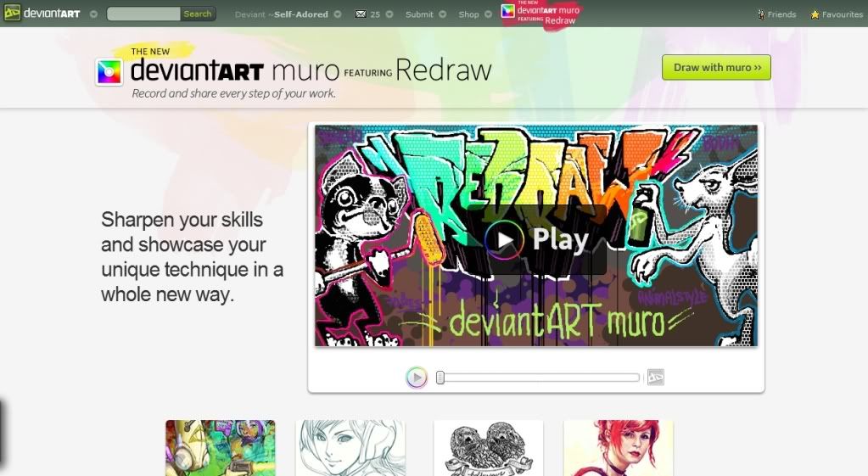This screenshot has height=476, width=868.
Task: Click the deviantART logo in top bar
Action: point(42,13)
